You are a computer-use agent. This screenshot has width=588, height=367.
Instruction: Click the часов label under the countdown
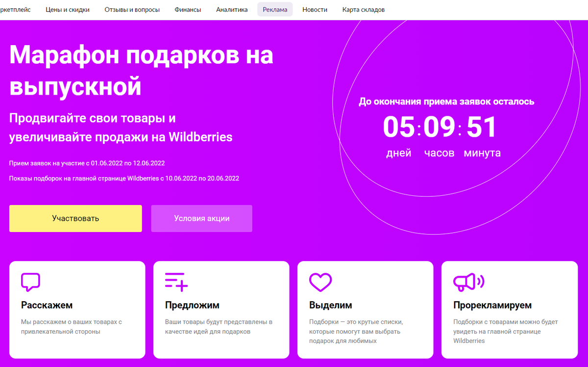(440, 153)
